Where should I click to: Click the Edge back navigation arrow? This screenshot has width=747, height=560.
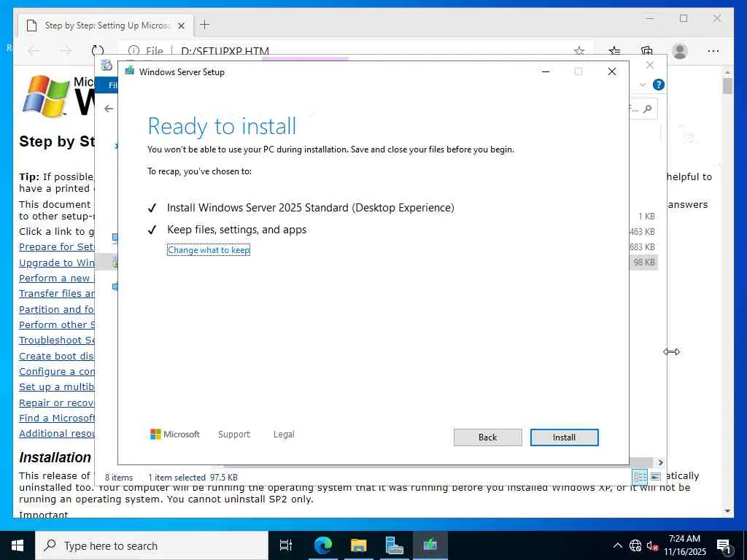(x=34, y=50)
